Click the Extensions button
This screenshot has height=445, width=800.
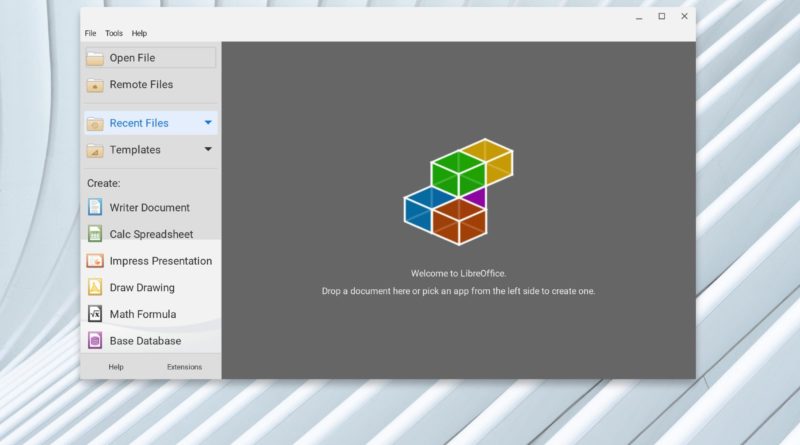click(x=184, y=367)
